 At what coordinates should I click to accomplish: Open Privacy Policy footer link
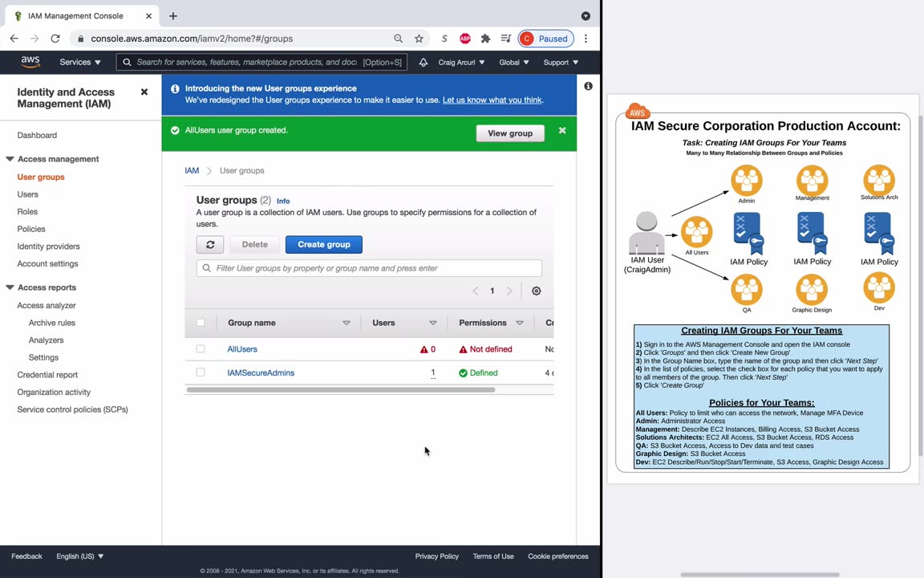436,556
